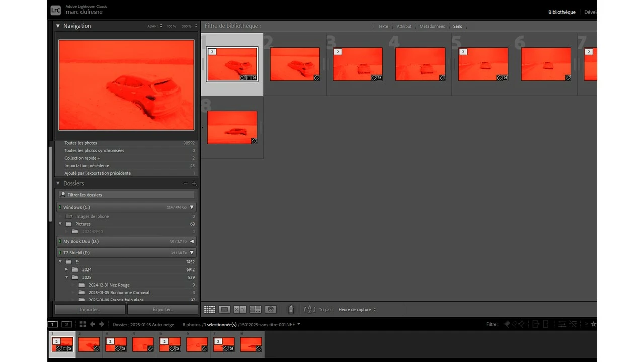Click the left panel vertical scrollbar
The width and height of the screenshot is (644, 362).
click(x=50, y=184)
